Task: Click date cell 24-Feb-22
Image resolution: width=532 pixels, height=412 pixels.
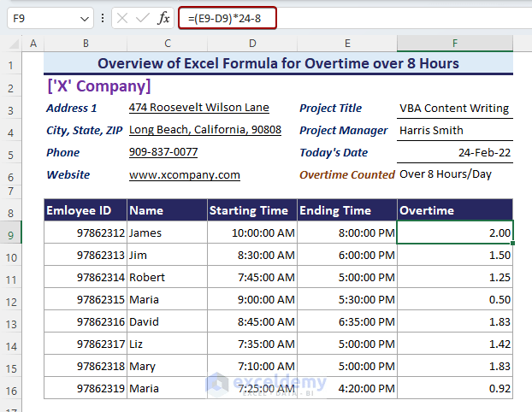Action: click(x=455, y=153)
